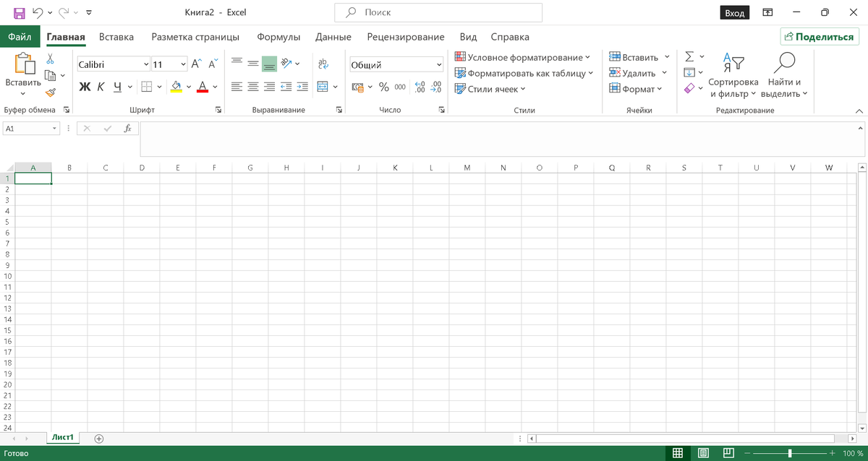Click the Вход sign-in button
The height and width of the screenshot is (461, 868).
tap(734, 12)
